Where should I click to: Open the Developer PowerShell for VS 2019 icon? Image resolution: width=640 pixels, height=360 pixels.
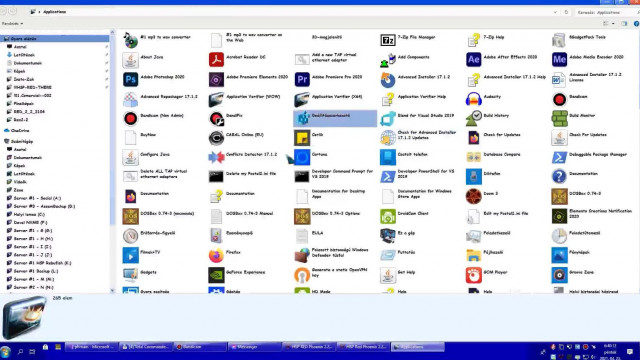pyautogui.click(x=388, y=176)
